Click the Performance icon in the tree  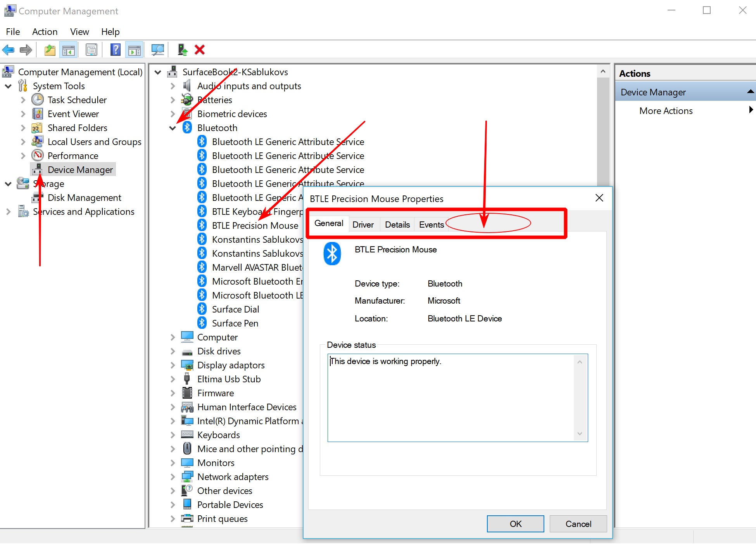[x=38, y=155]
